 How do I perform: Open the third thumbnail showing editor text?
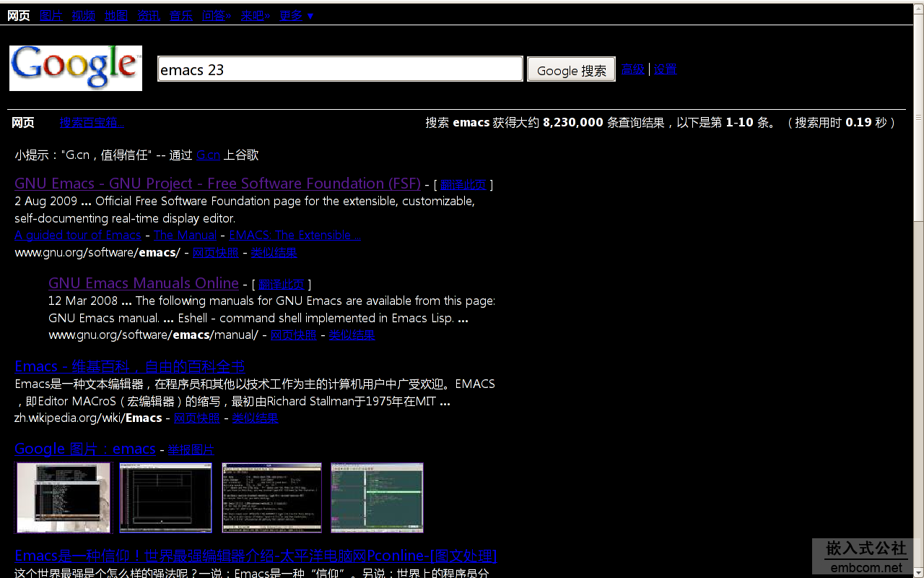click(x=271, y=498)
